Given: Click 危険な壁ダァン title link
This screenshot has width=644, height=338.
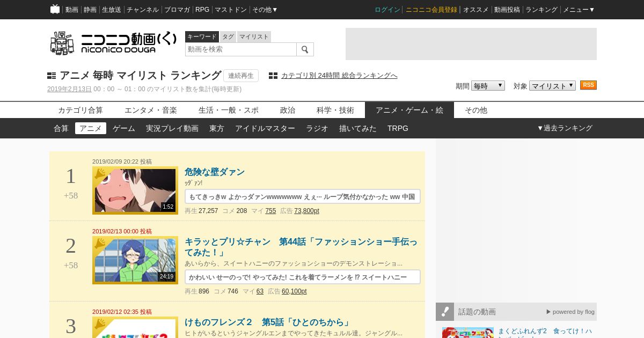Looking at the screenshot, I should [x=215, y=172].
